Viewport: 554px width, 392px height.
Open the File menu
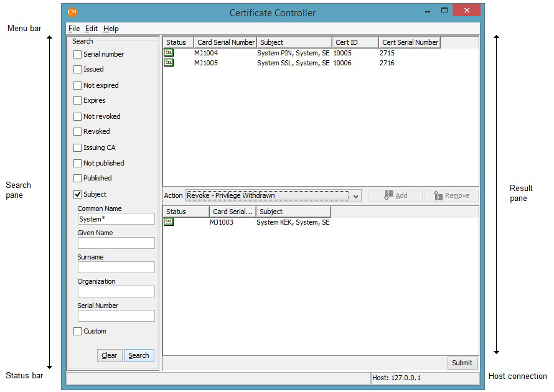coord(74,29)
